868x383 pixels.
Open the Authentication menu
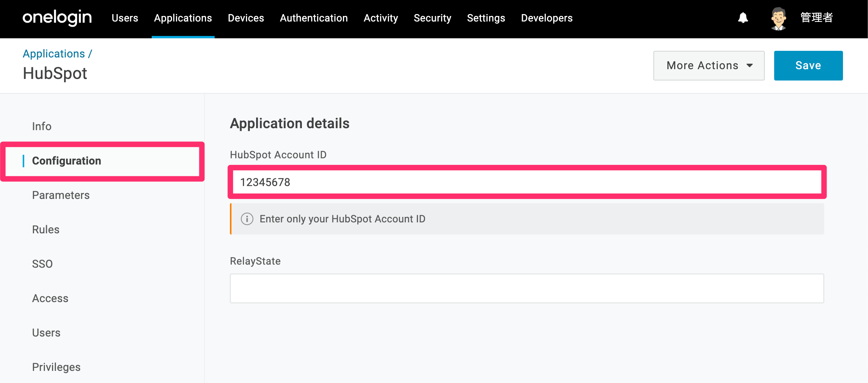point(314,18)
